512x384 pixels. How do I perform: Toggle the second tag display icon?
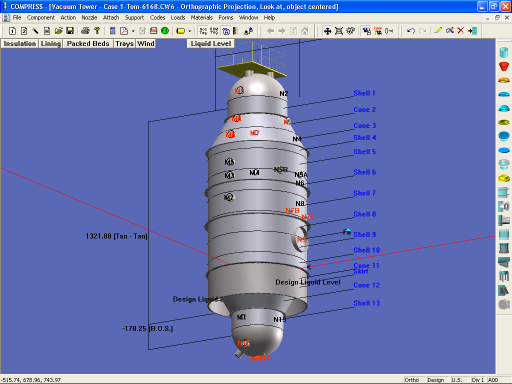click(x=214, y=31)
